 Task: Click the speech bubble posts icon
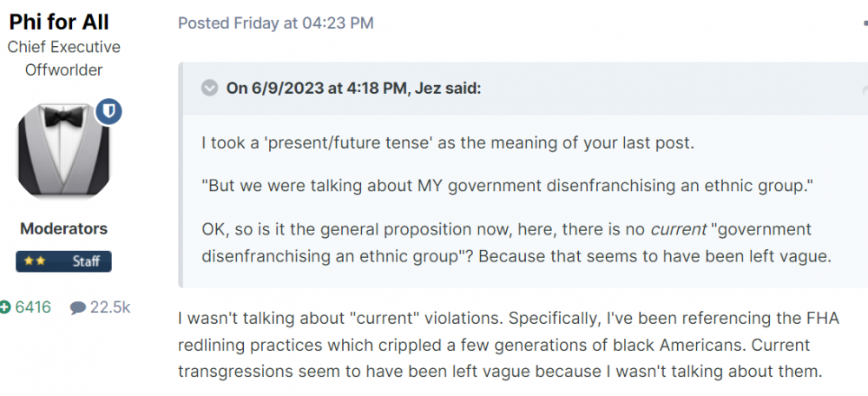point(78,307)
